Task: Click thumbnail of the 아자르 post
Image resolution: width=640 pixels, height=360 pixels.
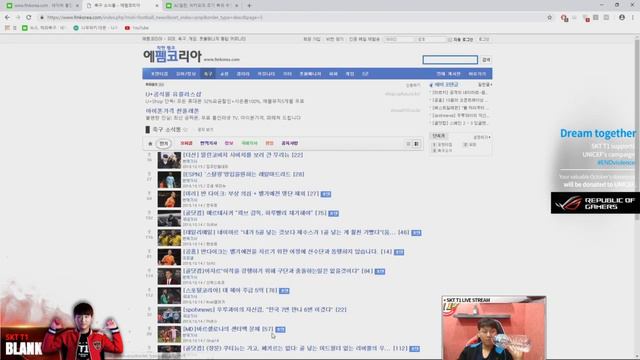Action: point(169,277)
